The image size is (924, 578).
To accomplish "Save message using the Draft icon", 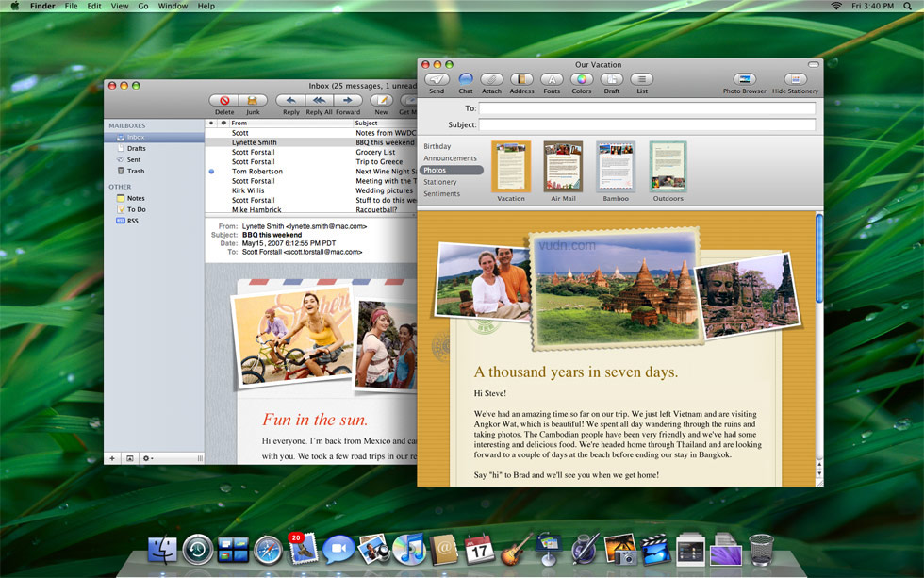I will click(x=612, y=79).
